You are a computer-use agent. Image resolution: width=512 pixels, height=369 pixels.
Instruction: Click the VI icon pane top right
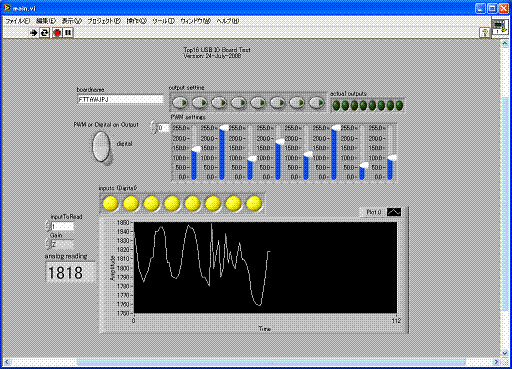(500, 28)
